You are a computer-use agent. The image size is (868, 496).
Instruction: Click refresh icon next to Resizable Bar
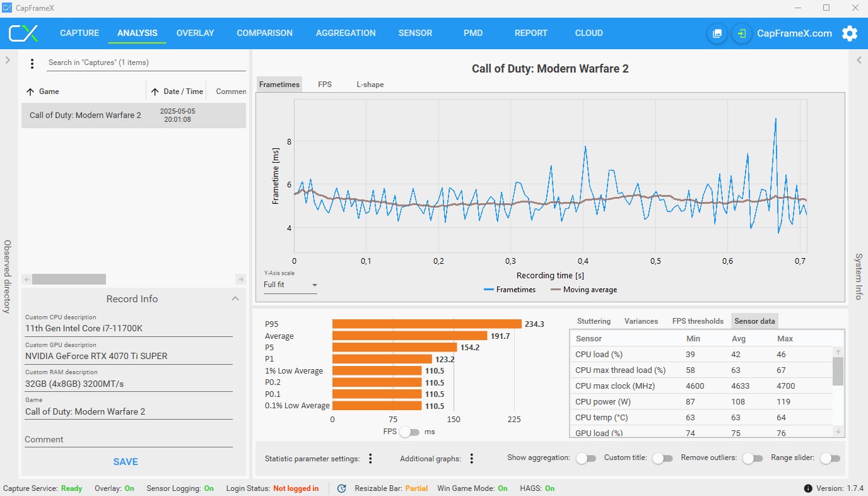tap(342, 488)
